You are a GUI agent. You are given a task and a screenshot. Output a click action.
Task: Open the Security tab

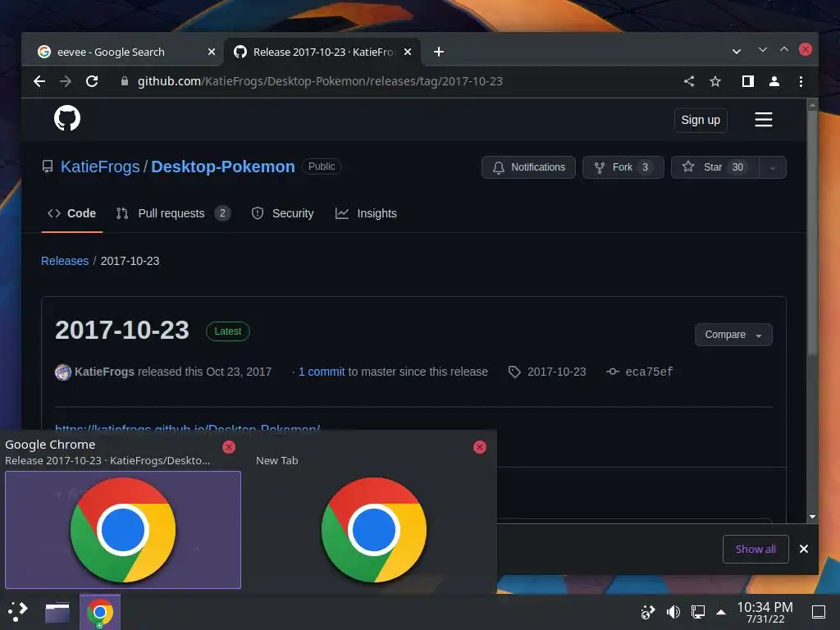(282, 213)
